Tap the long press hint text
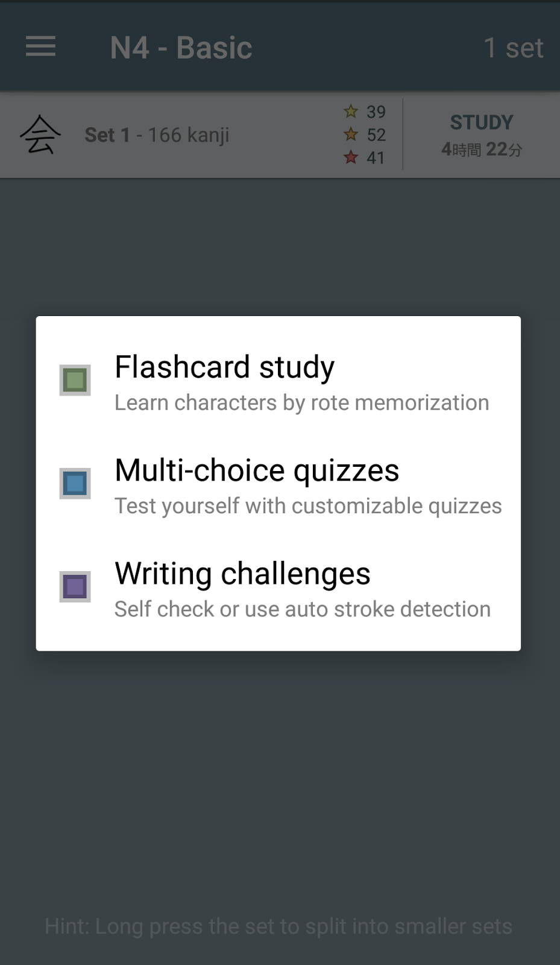 (280, 926)
